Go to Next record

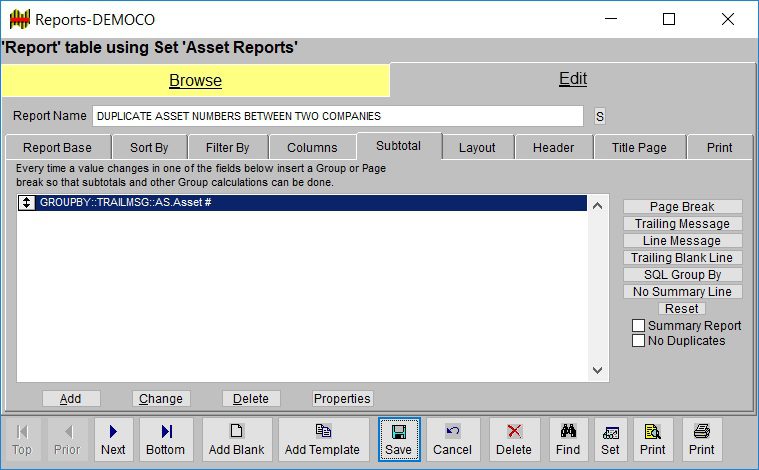point(113,440)
